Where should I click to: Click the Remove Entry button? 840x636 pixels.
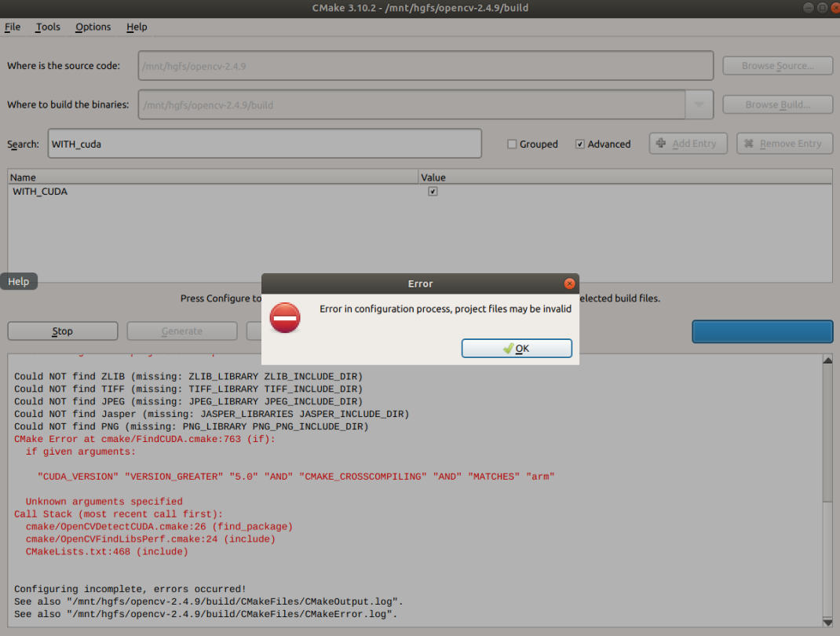[785, 144]
